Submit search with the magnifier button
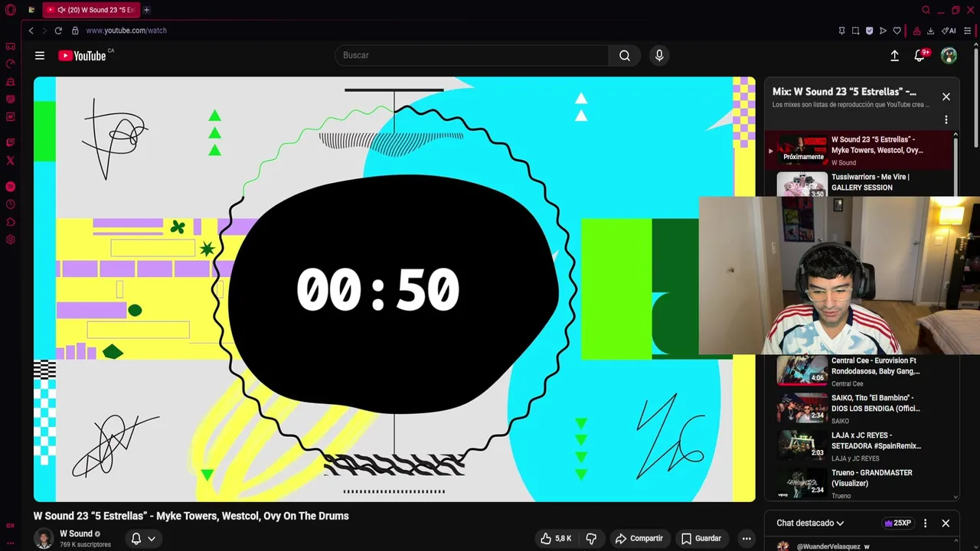 [625, 55]
